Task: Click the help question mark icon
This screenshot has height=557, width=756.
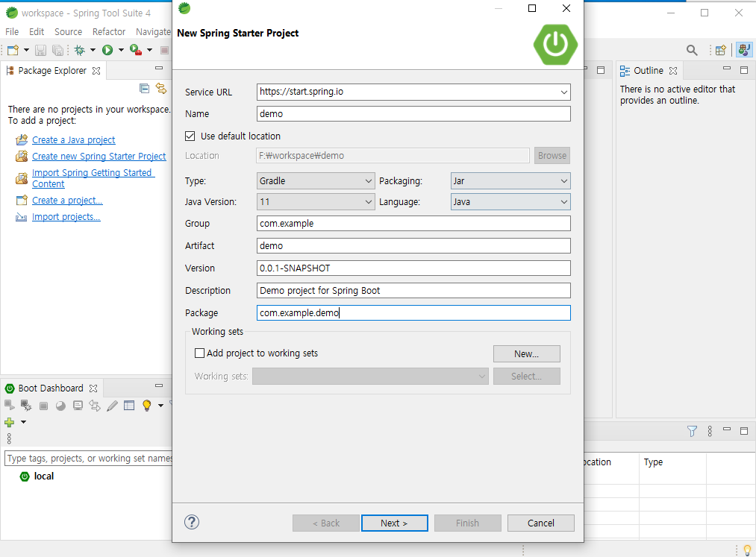Action: coord(191,522)
